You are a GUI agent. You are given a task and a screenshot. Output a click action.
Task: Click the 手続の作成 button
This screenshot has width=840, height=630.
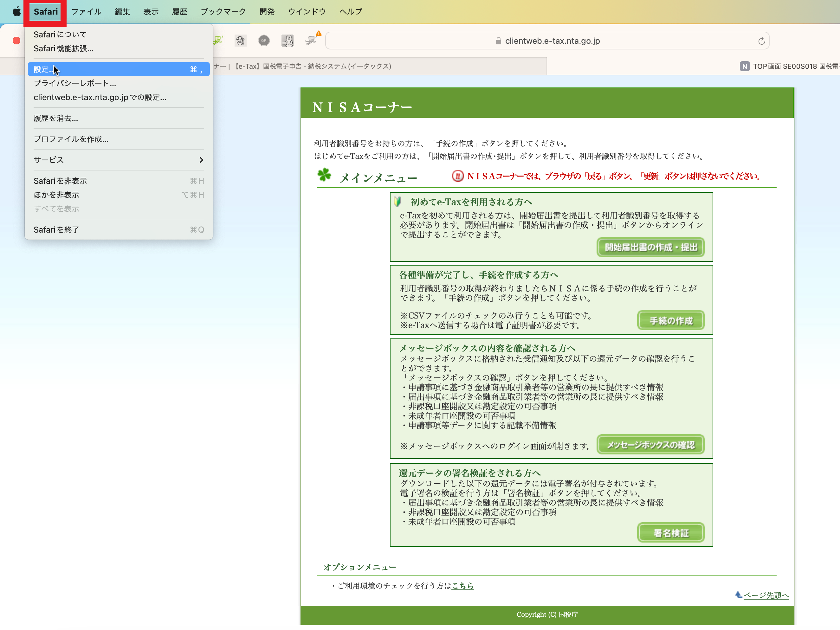(671, 320)
